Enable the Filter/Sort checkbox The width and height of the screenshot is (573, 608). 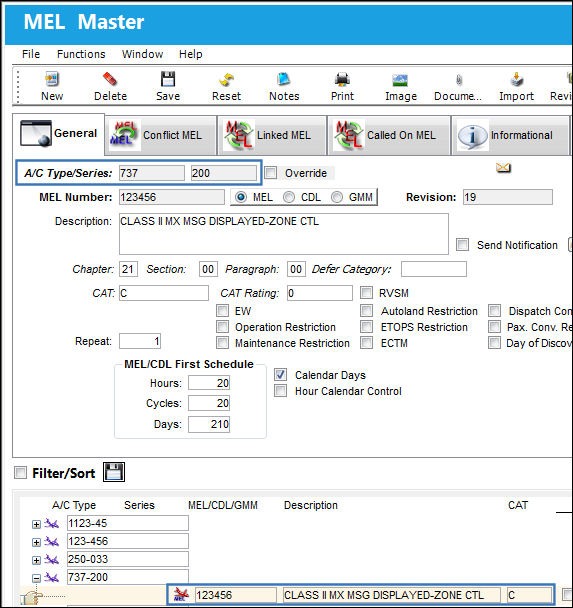coord(20,473)
